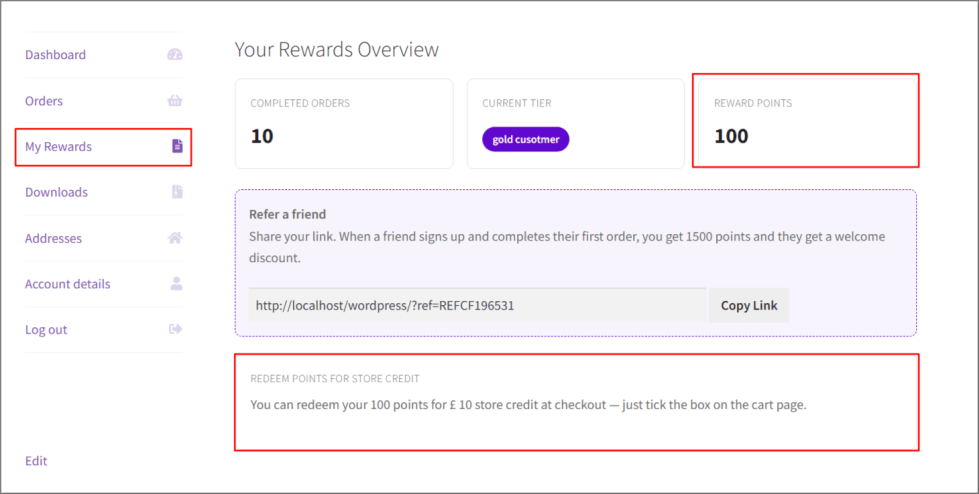Open the Downloads section
The height and width of the screenshot is (494, 979).
[56, 192]
